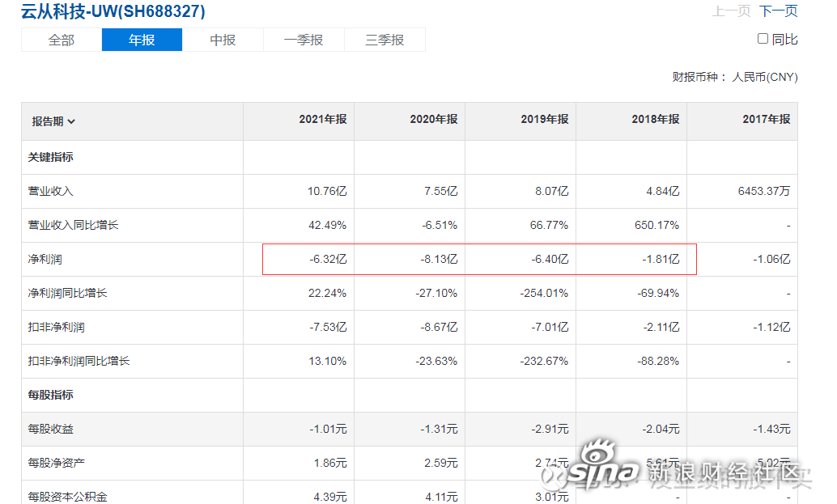Click the 净利润同比增长 row label
The image size is (837, 504).
(68, 293)
